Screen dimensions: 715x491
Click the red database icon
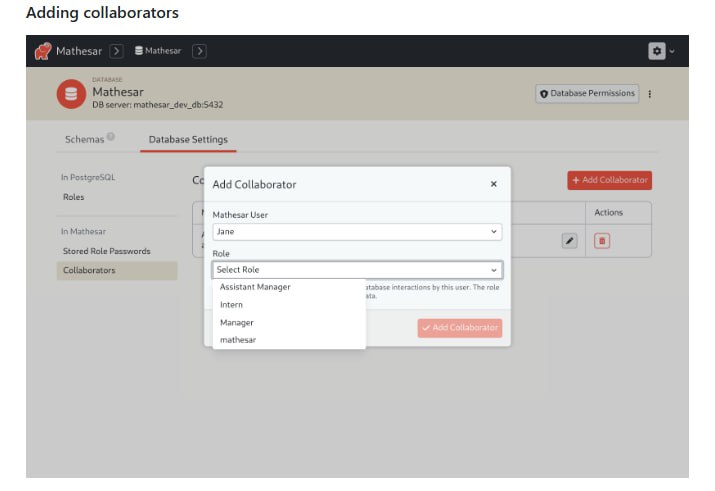[x=70, y=95]
